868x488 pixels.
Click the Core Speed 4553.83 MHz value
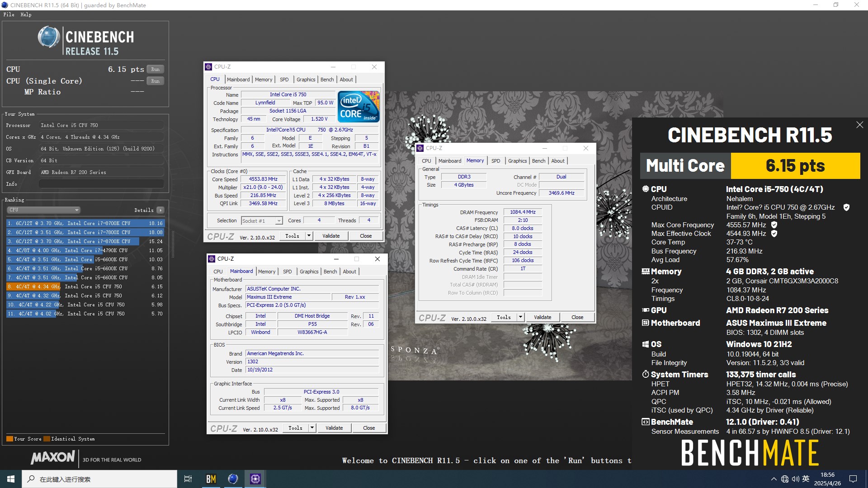pyautogui.click(x=263, y=179)
